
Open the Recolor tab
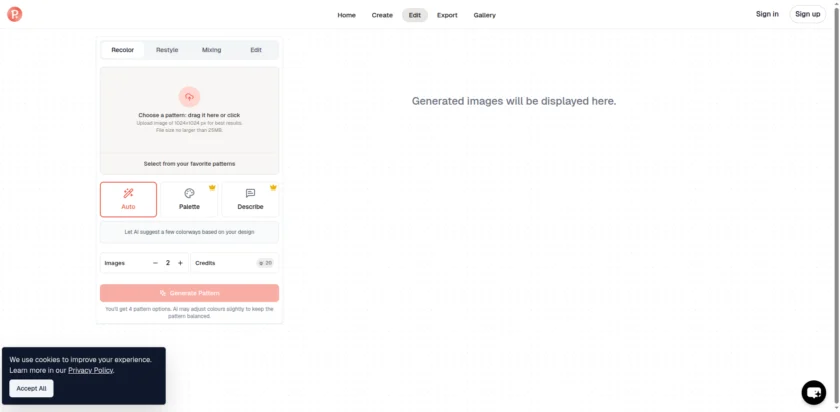[x=123, y=50]
